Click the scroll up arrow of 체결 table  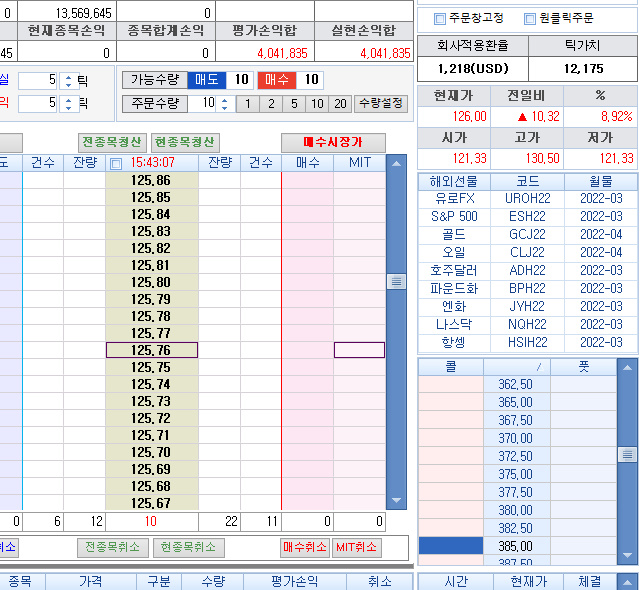tap(627, 582)
